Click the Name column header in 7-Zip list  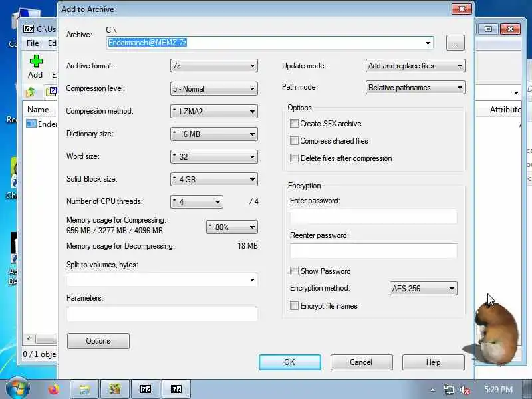coord(38,110)
